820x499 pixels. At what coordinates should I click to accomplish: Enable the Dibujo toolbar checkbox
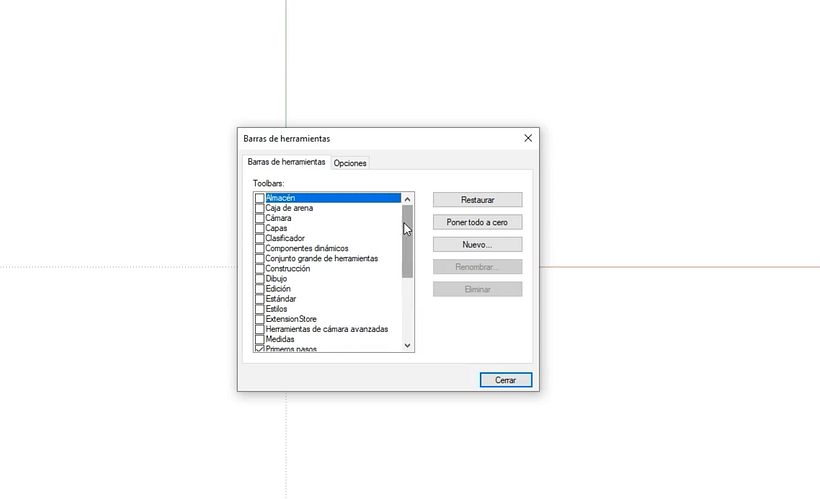(259, 279)
